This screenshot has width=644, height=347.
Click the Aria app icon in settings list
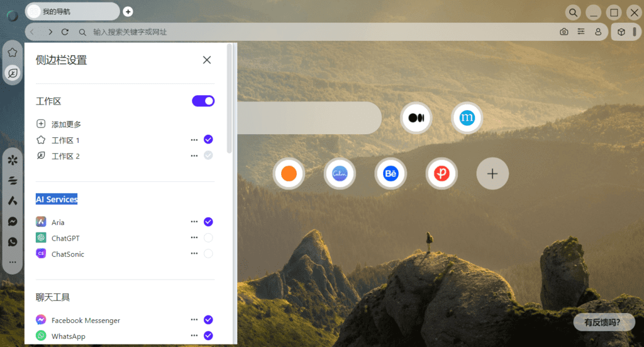(x=41, y=222)
